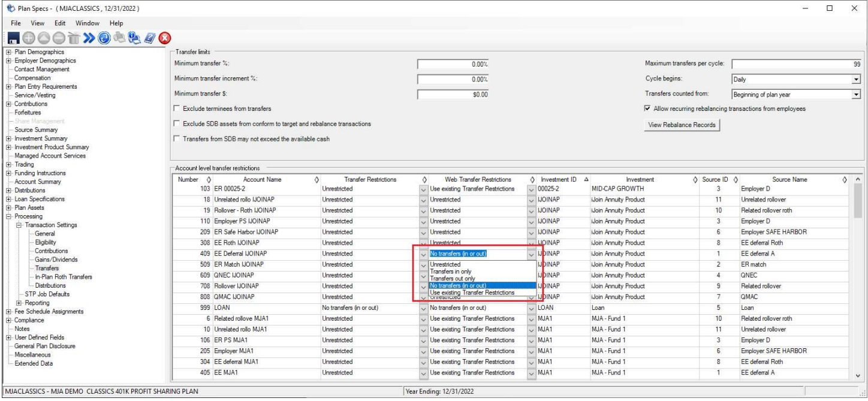This screenshot has width=868, height=401.
Task: Open the Help menu
Action: tap(116, 23)
